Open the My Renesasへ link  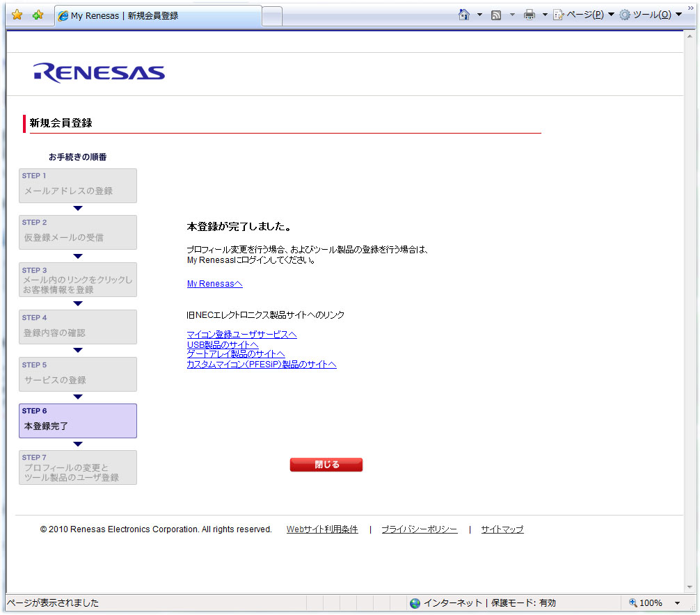[x=214, y=284]
